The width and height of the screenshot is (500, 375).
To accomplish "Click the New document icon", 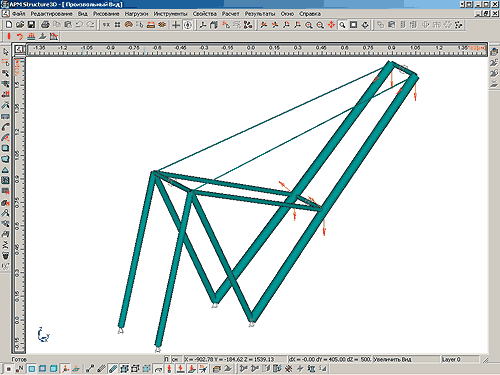I will tap(9, 25).
